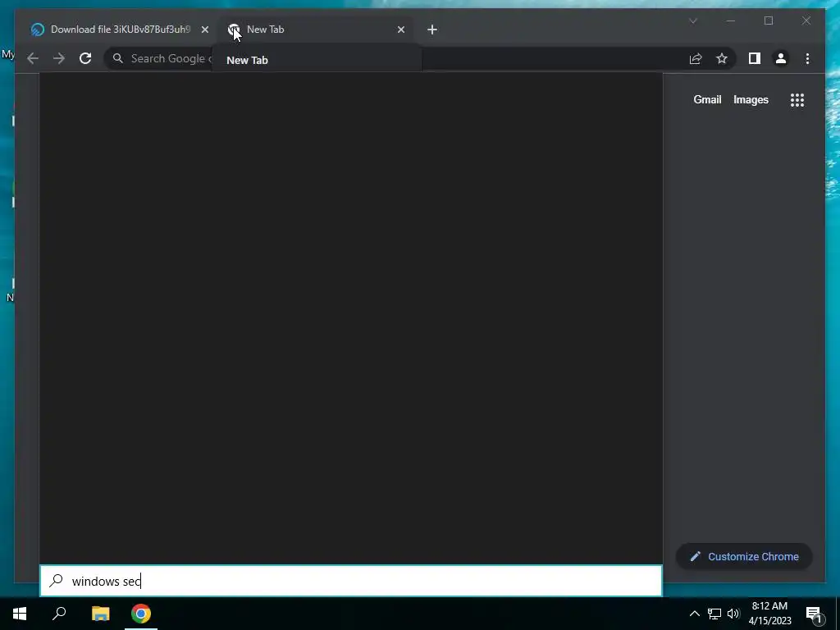Open a new tab with plus button
Viewport: 840px width, 630px height.
[432, 30]
